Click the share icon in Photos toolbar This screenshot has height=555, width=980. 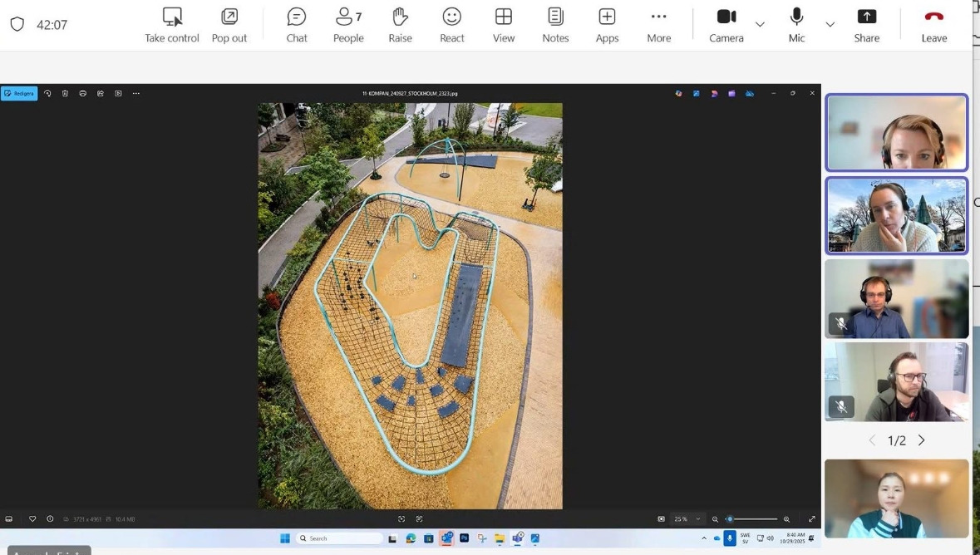pos(100,93)
